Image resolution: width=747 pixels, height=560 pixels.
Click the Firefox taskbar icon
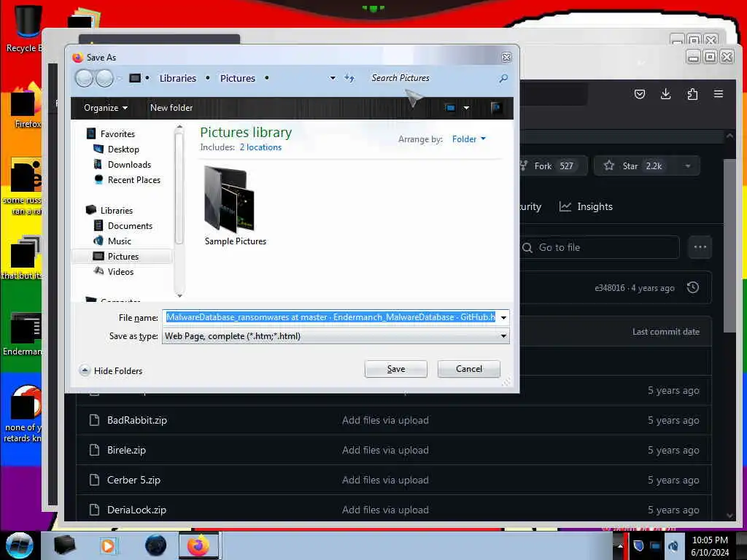point(198,545)
